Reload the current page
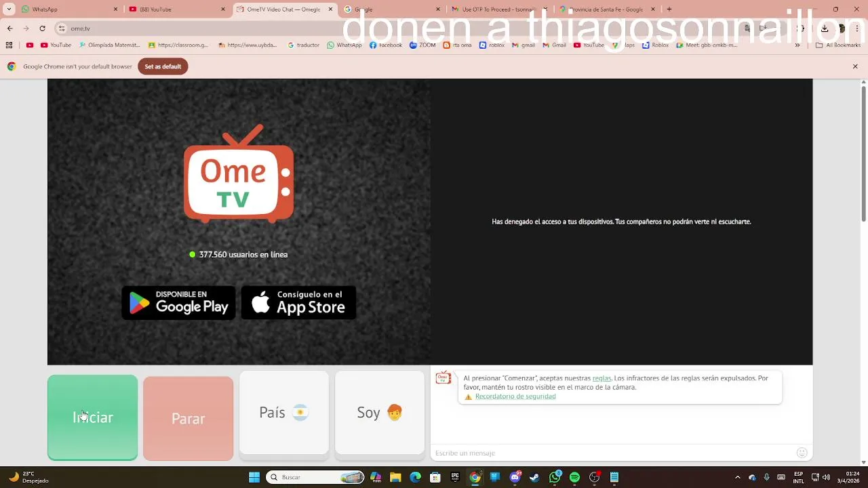The width and height of the screenshot is (868, 488). pos(42,28)
